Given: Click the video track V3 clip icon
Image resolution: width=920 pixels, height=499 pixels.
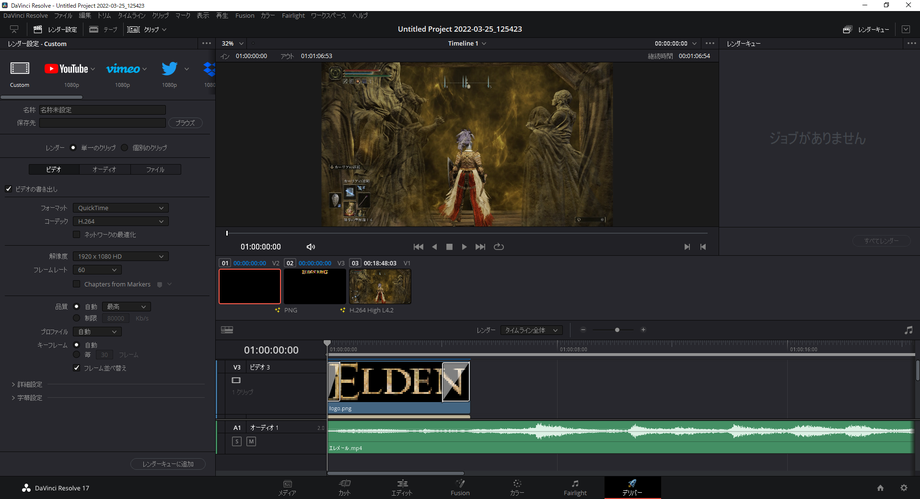Looking at the screenshot, I should [236, 380].
